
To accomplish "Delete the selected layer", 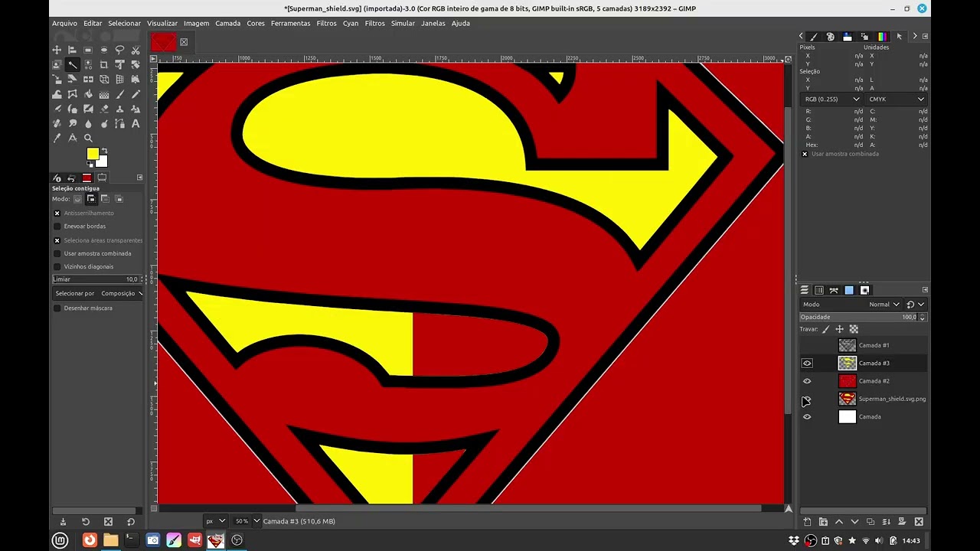I will click(919, 522).
